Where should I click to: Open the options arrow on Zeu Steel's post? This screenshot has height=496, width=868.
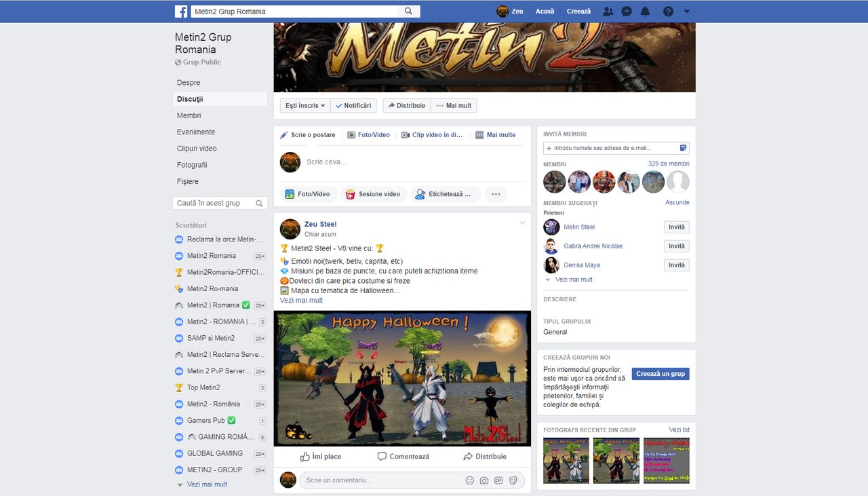tap(522, 222)
